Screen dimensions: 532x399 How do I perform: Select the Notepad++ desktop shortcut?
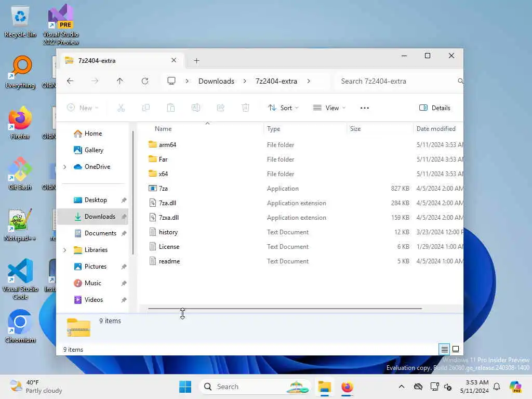(x=20, y=224)
